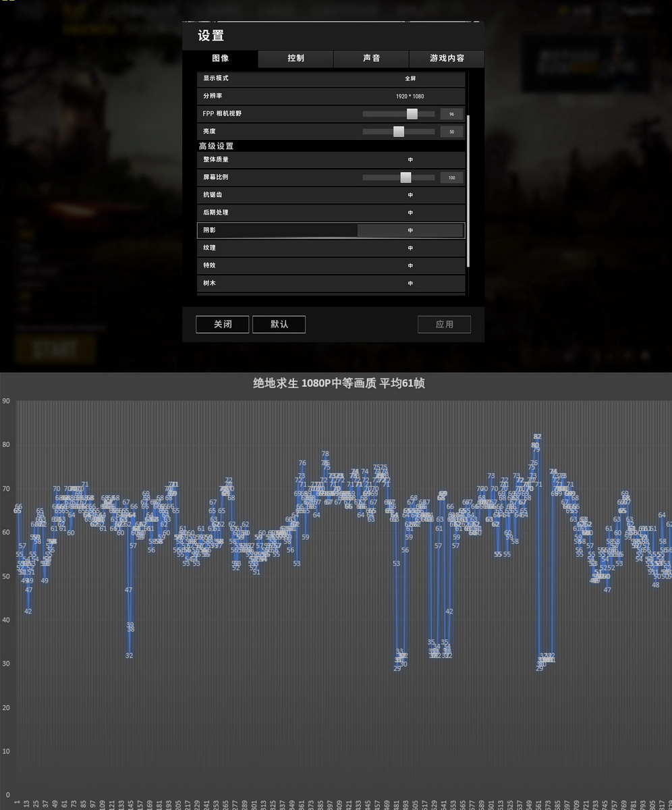Open the 整体质量 quality dropdown
The height and width of the screenshot is (810, 672).
point(410,160)
